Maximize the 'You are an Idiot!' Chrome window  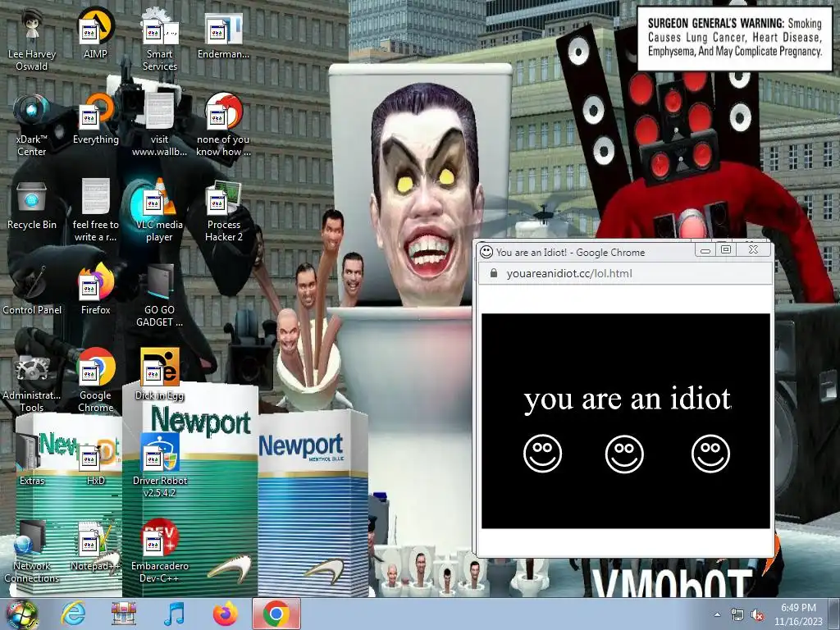click(726, 250)
